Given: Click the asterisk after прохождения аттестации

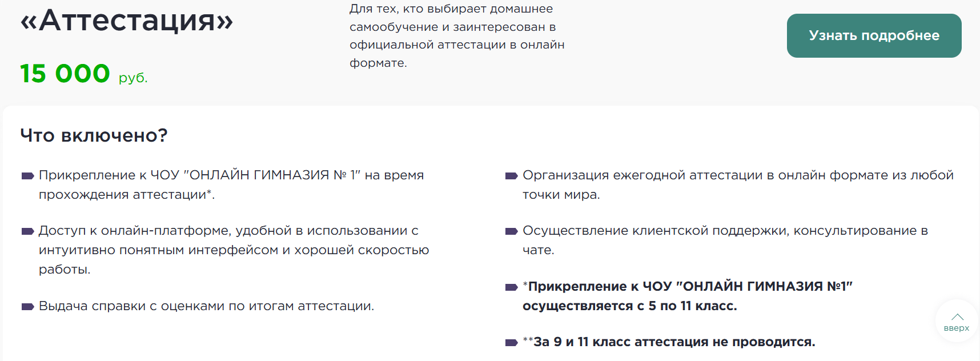Looking at the screenshot, I should click(210, 194).
